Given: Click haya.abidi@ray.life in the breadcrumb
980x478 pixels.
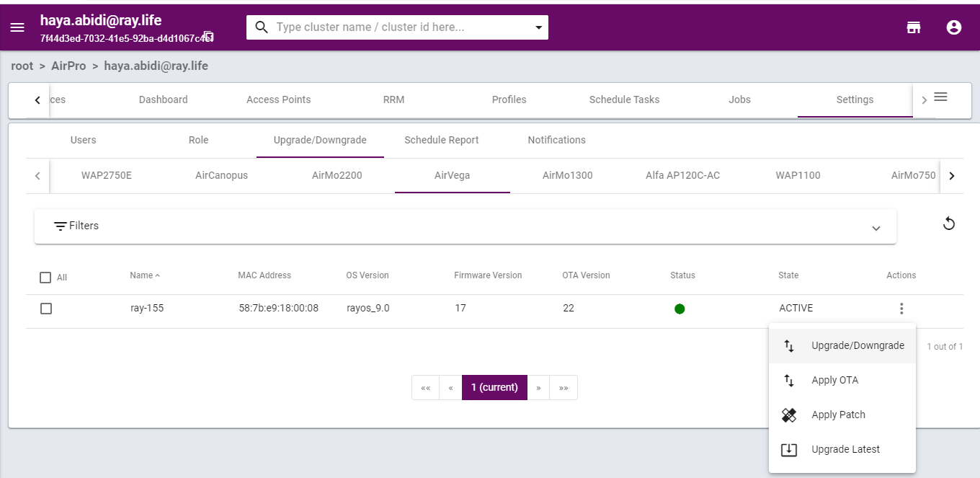Looking at the screenshot, I should pos(156,66).
